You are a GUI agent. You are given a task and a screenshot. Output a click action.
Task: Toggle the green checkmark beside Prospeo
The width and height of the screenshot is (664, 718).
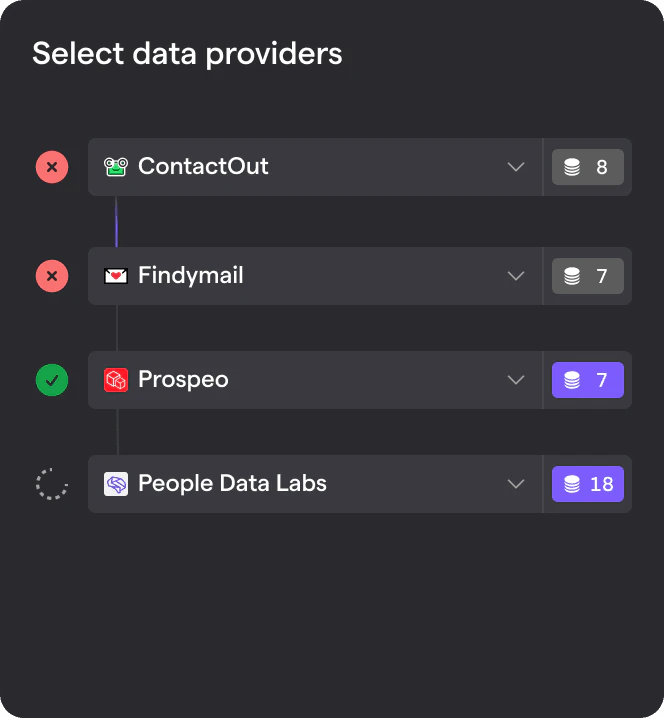52,380
